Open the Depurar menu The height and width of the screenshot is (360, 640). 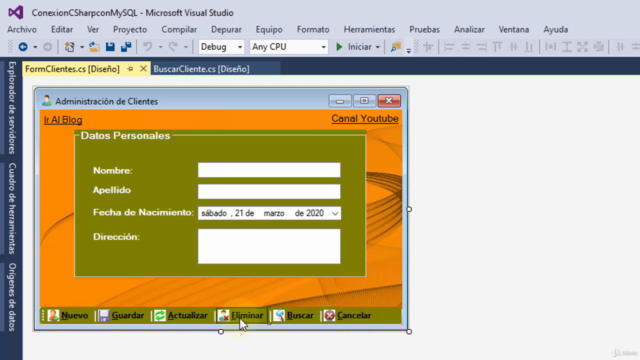coord(227,29)
